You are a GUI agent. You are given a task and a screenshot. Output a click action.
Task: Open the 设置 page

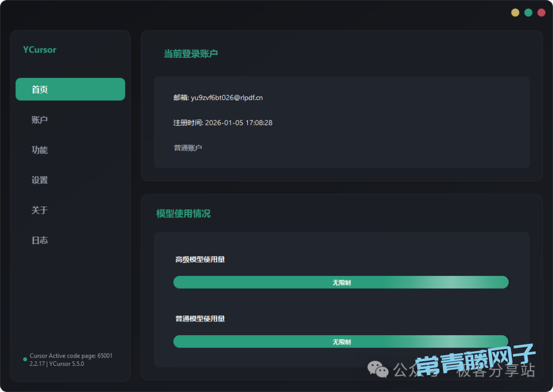pyautogui.click(x=39, y=180)
